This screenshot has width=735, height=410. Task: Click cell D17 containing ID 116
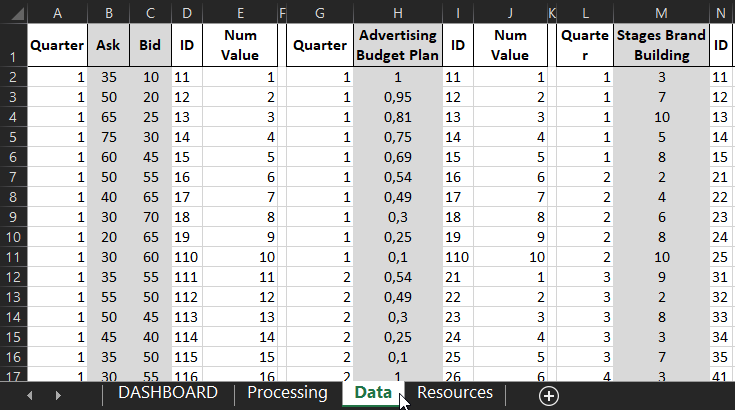(186, 375)
